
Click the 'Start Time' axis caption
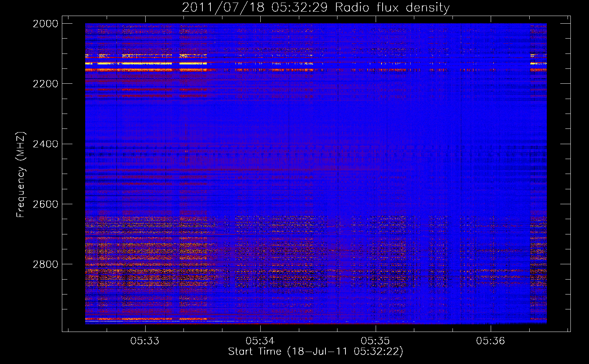(316, 352)
